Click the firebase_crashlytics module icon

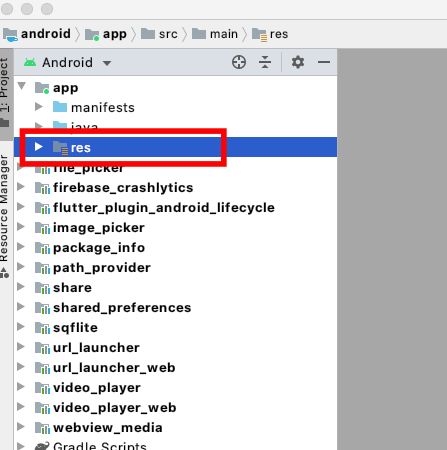(42, 188)
